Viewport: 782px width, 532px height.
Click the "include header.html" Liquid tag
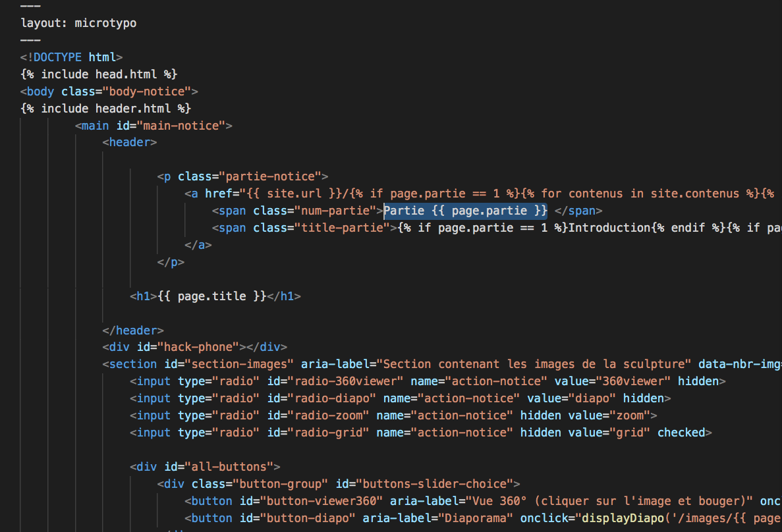pos(105,108)
